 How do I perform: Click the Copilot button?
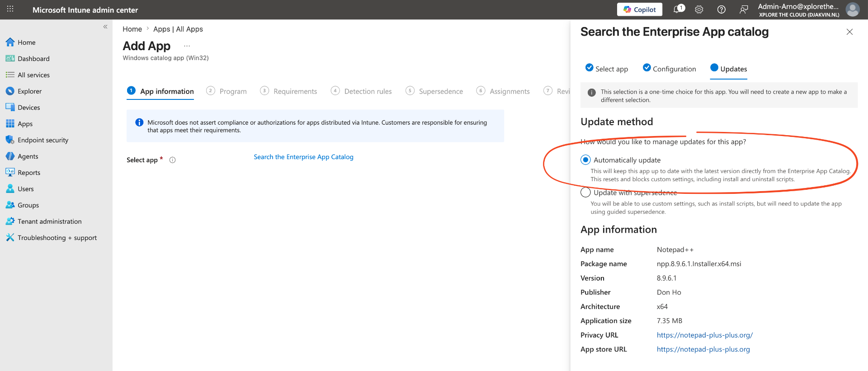pos(639,9)
